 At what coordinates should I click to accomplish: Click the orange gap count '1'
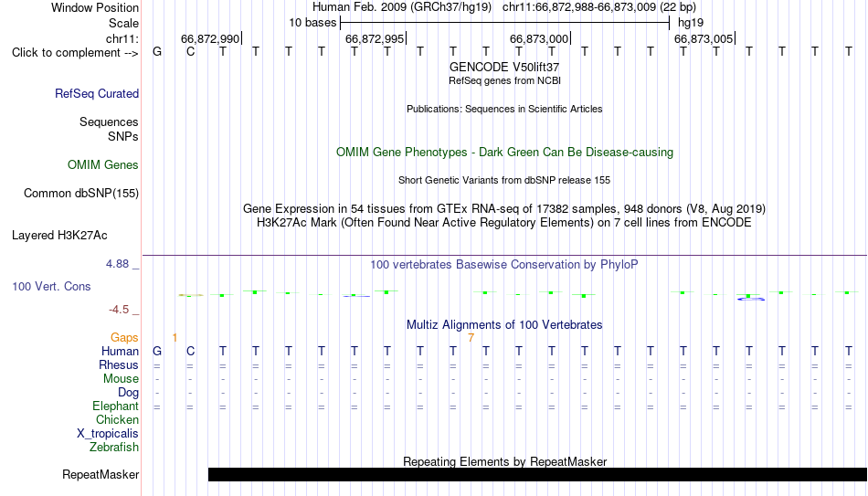pos(175,338)
